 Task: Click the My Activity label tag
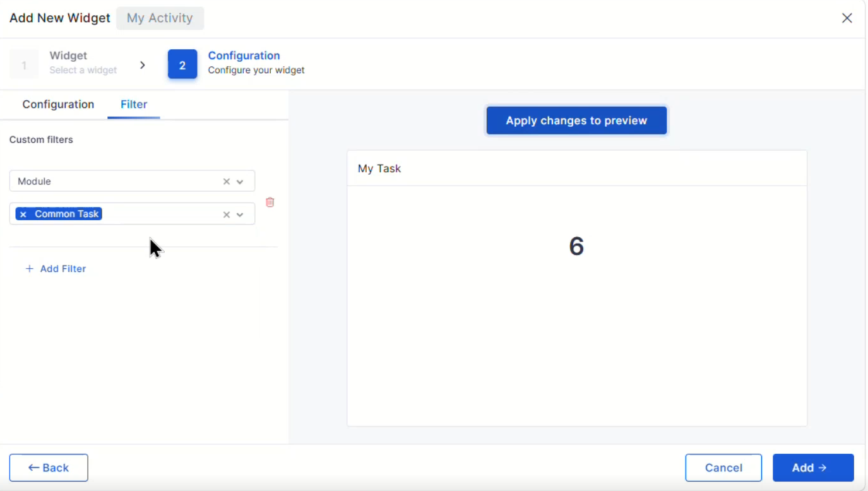click(160, 18)
